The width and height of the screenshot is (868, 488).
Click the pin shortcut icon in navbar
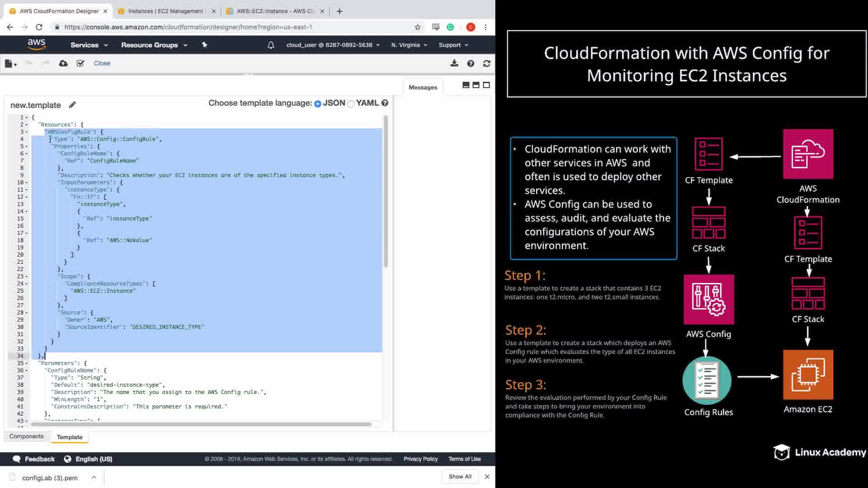tap(204, 45)
